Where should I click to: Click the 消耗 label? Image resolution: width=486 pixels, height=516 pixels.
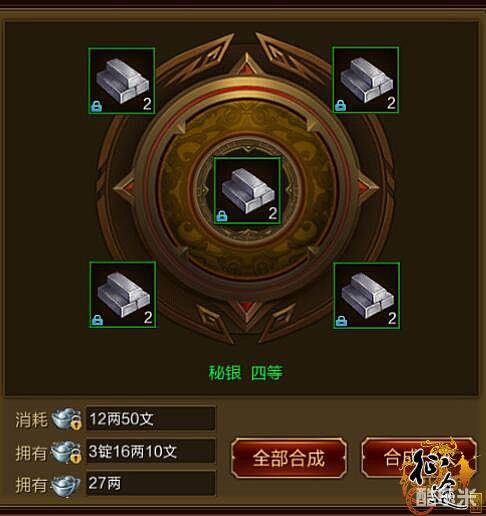tap(31, 419)
